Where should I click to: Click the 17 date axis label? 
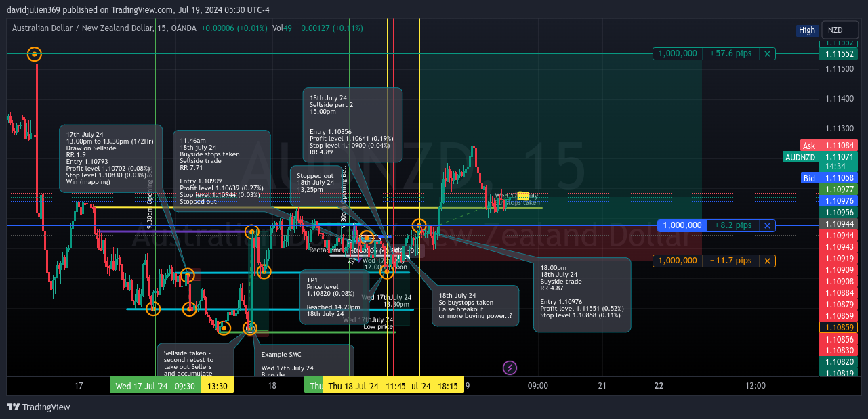tap(79, 386)
